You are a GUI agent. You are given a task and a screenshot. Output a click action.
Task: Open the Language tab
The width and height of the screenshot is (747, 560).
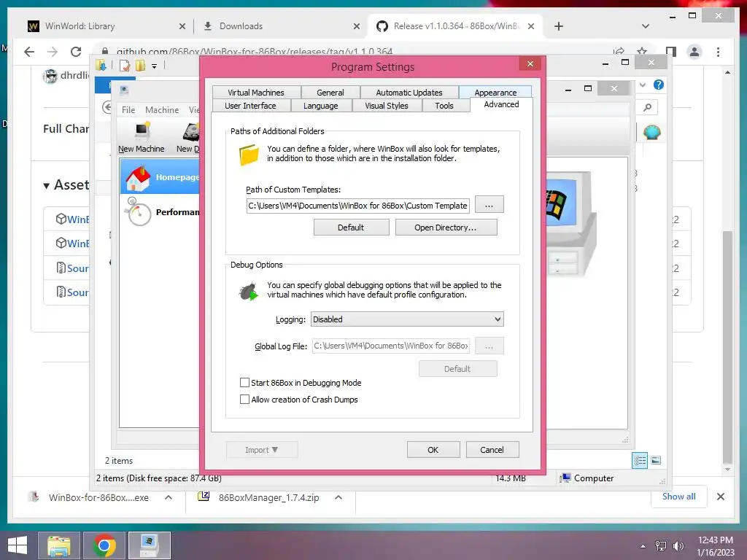(321, 106)
